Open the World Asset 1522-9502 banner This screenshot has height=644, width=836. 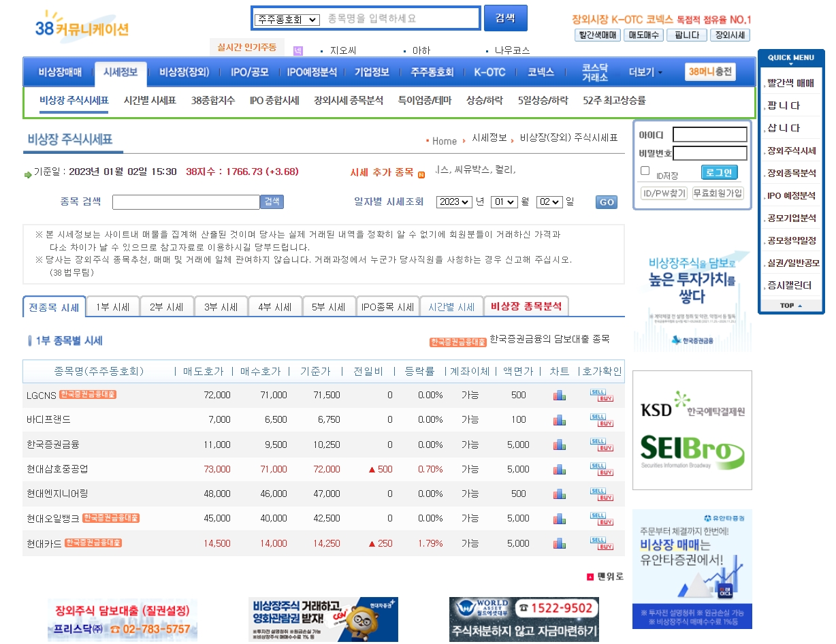[x=524, y=619]
